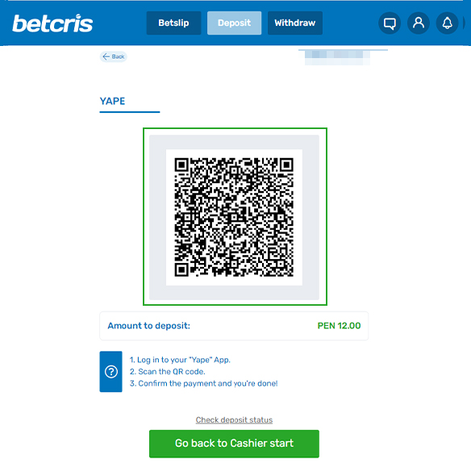
Task: Open the notifications bell icon
Action: click(447, 23)
